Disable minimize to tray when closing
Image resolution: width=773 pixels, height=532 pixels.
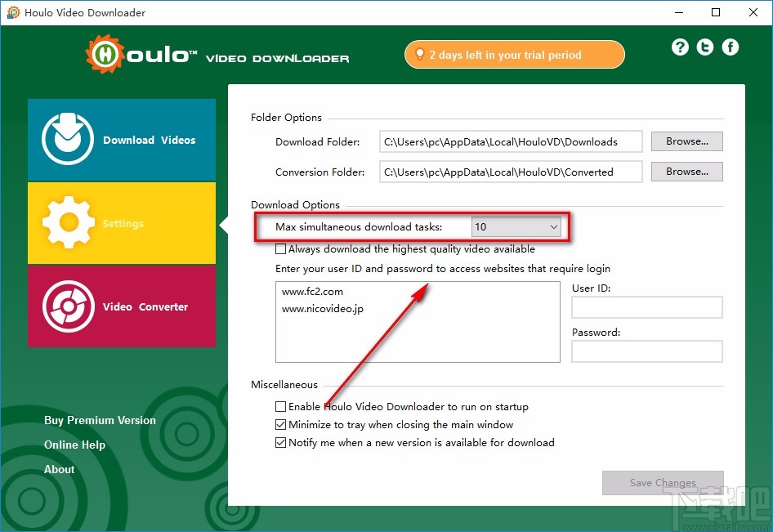coord(280,424)
